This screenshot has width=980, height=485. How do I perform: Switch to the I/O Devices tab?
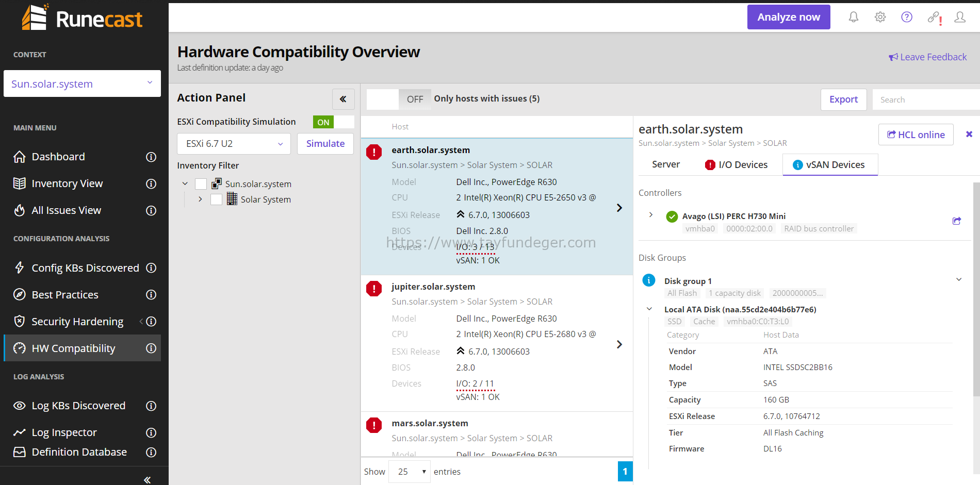pos(736,164)
